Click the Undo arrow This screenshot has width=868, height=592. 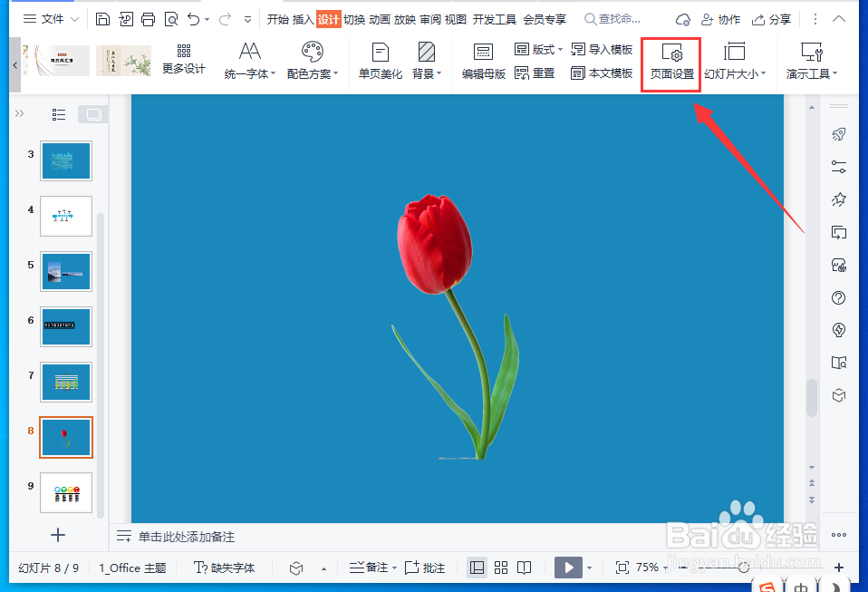pos(193,19)
